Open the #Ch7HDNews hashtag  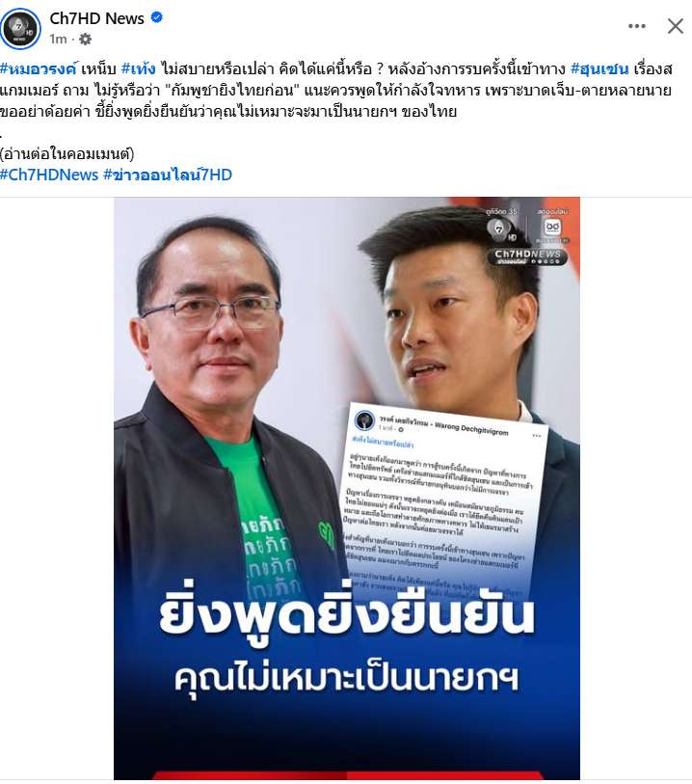(49, 175)
